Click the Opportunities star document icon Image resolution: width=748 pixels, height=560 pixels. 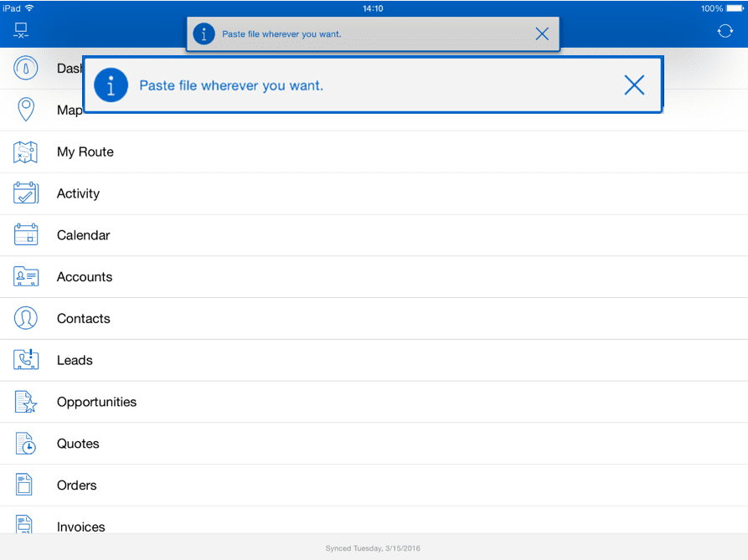pos(26,402)
